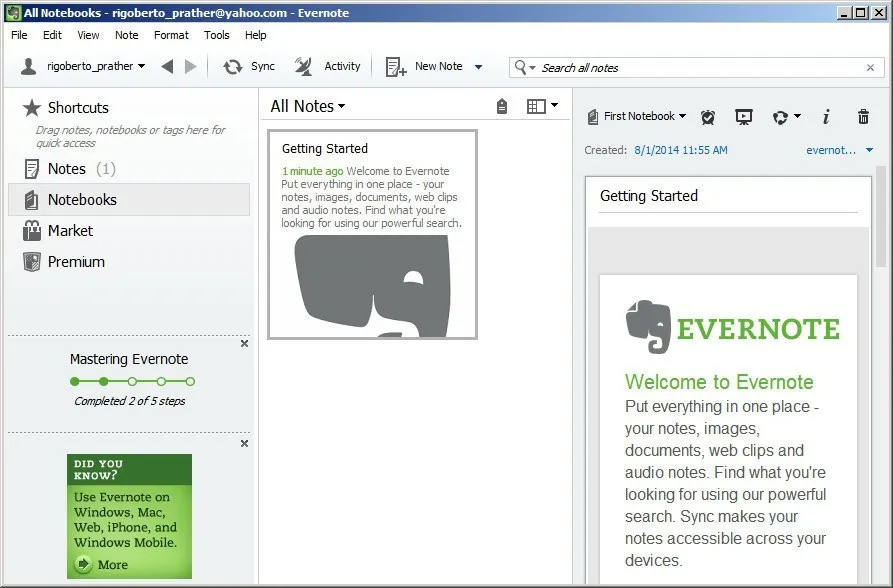Click the third Mastering Evernote step circle
This screenshot has height=588, width=893.
pyautogui.click(x=132, y=382)
